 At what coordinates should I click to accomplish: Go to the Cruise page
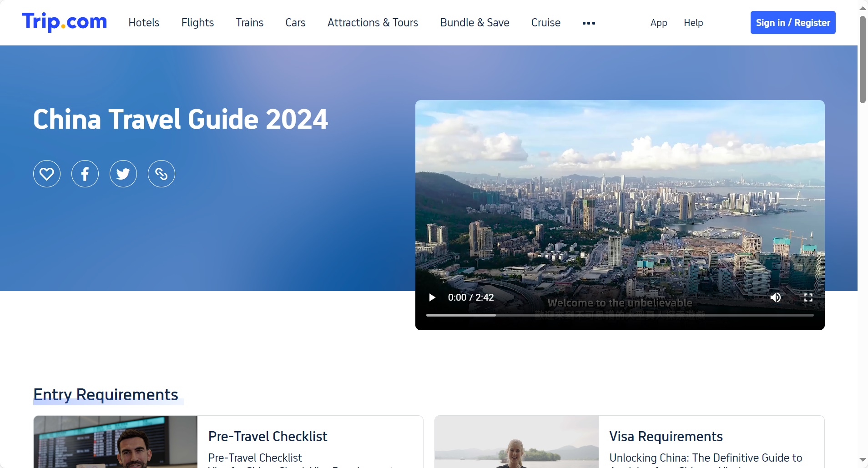pos(546,23)
